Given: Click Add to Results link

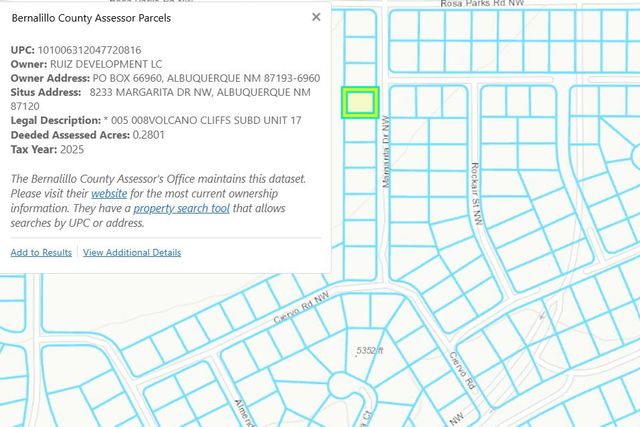Looking at the screenshot, I should click(41, 252).
